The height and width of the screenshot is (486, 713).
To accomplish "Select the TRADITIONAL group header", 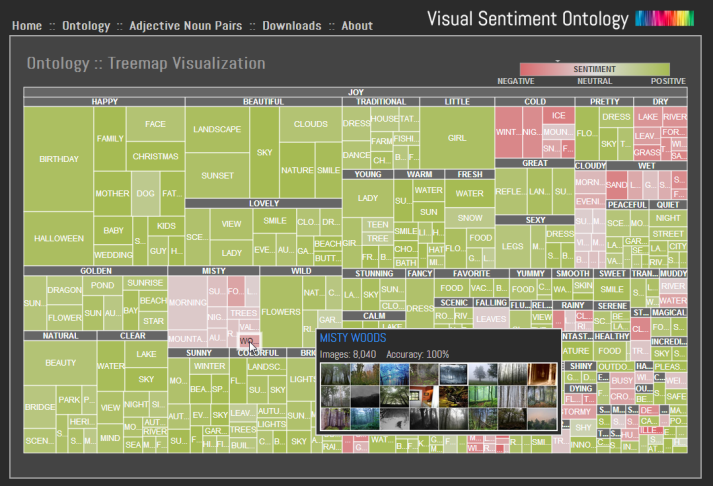I will (381, 101).
